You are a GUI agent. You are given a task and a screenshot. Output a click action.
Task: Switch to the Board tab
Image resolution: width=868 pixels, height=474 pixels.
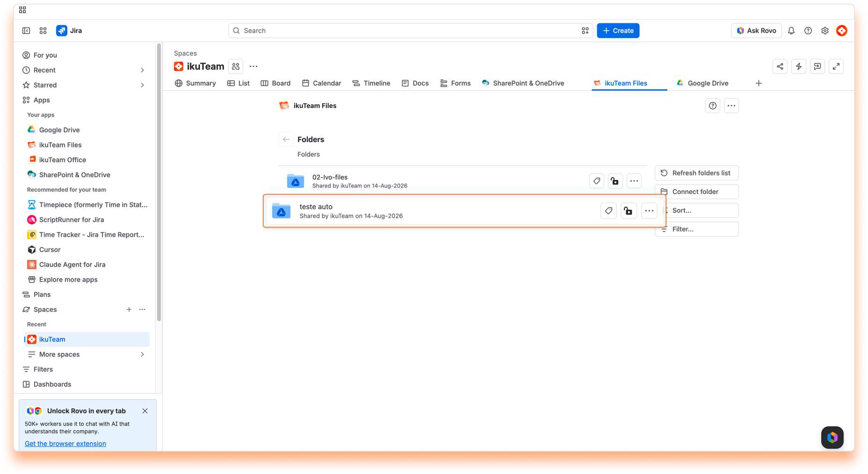(x=275, y=83)
